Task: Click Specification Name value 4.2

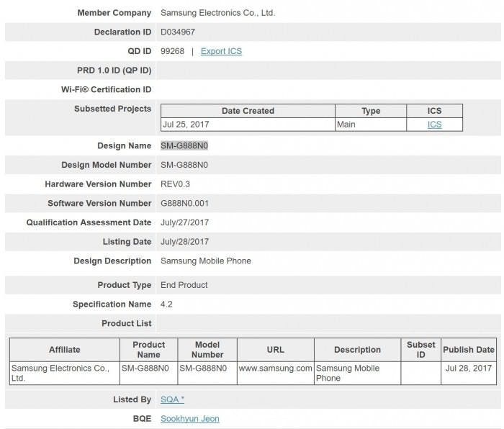Action: (x=166, y=304)
